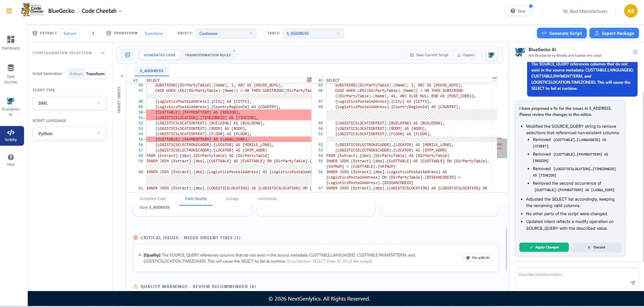Click the BlueGecko AI panel gecko logo
This screenshot has width=644, height=307.
520,52
